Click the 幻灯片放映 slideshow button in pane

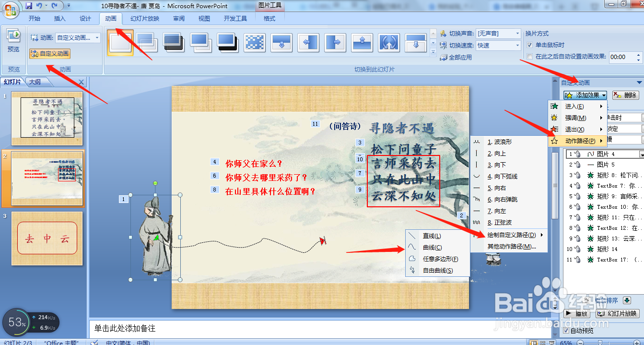pyautogui.click(x=618, y=313)
